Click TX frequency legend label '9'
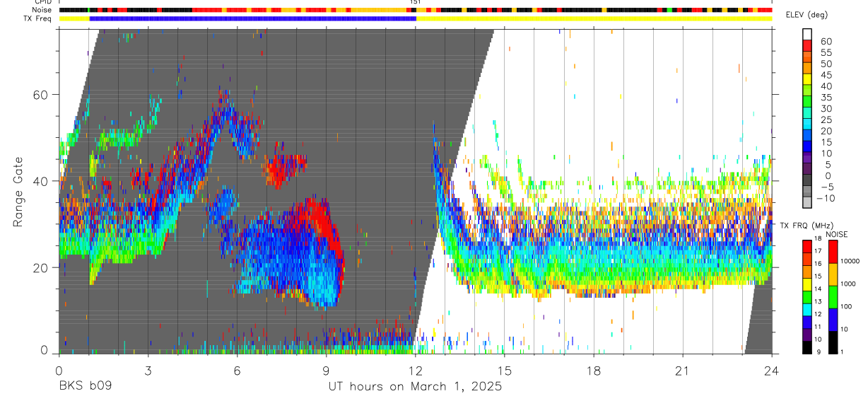 (817, 351)
